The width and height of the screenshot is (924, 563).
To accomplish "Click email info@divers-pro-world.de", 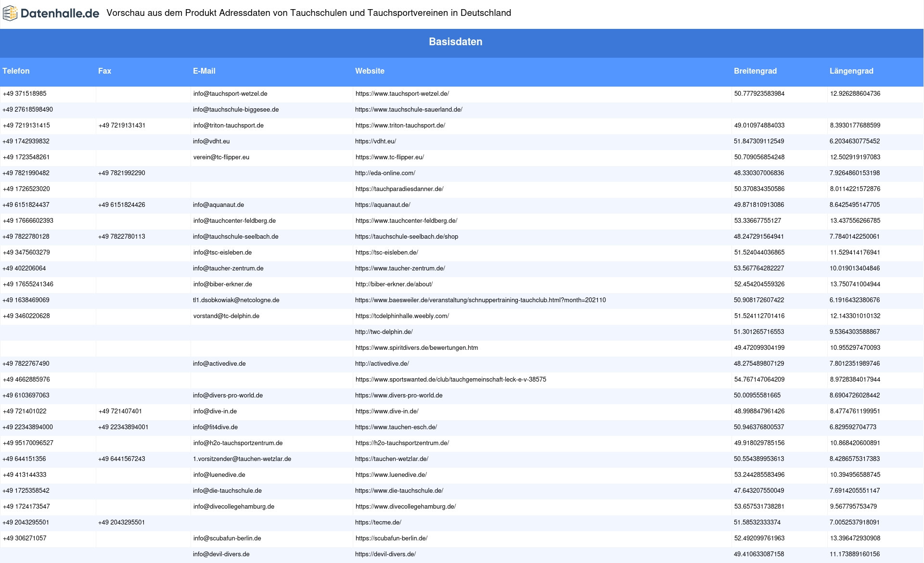I will click(228, 396).
